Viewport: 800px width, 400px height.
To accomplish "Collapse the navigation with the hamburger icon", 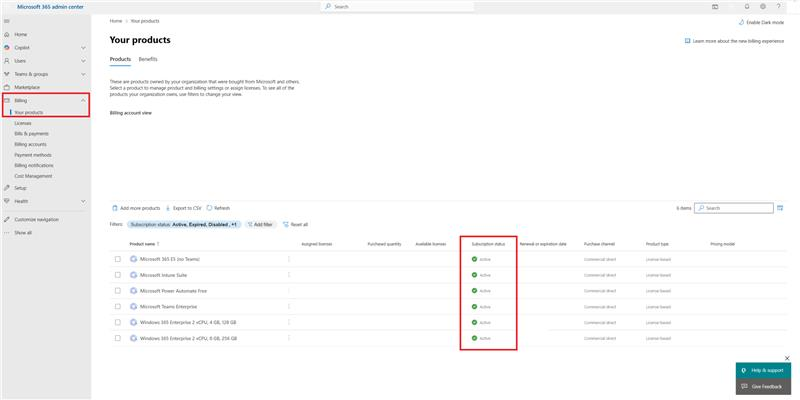I will point(7,21).
